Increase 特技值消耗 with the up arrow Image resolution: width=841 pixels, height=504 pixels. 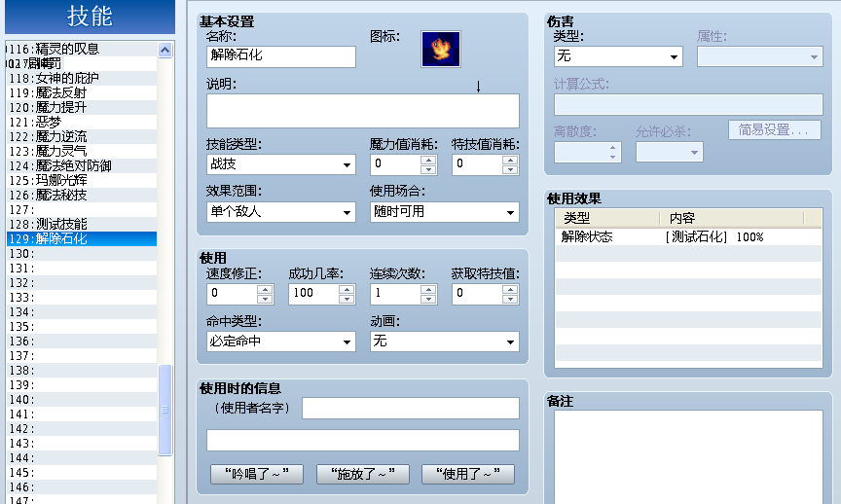(x=510, y=160)
